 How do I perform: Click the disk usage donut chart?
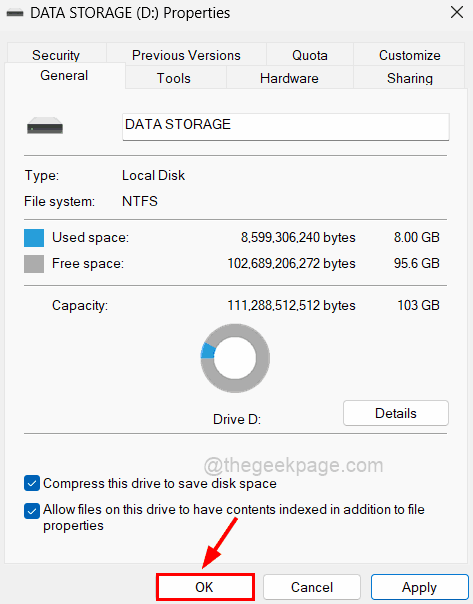235,358
